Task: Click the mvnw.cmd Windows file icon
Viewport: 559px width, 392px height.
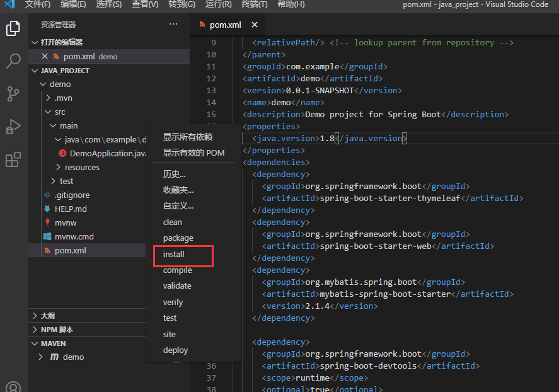Action: [x=47, y=236]
